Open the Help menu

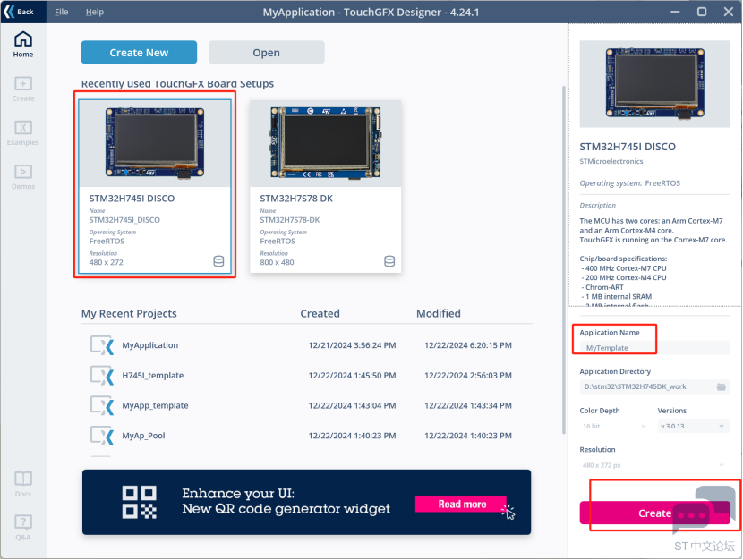(x=95, y=12)
